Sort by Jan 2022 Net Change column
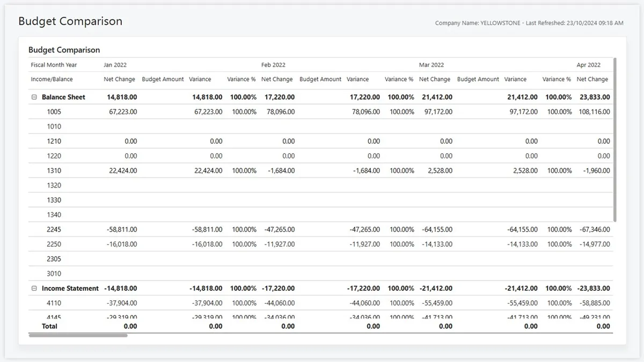 (119, 79)
